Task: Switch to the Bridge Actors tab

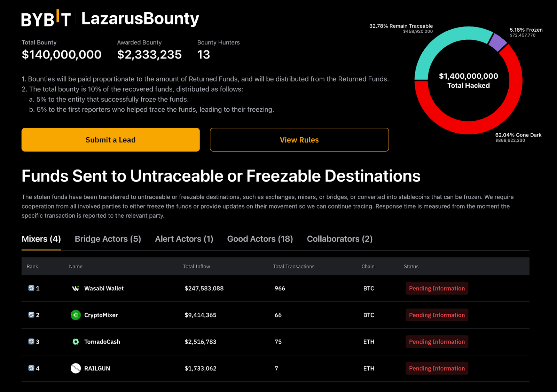Action: click(x=108, y=239)
